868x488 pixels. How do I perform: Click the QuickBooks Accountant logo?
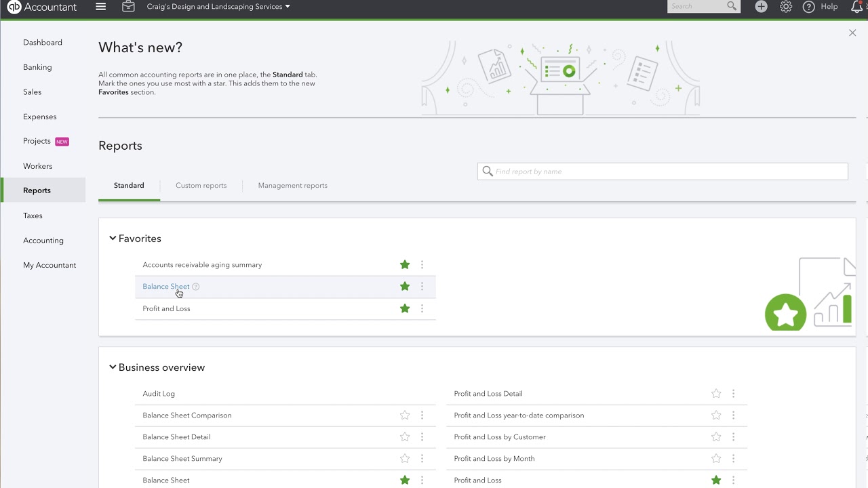pos(42,7)
